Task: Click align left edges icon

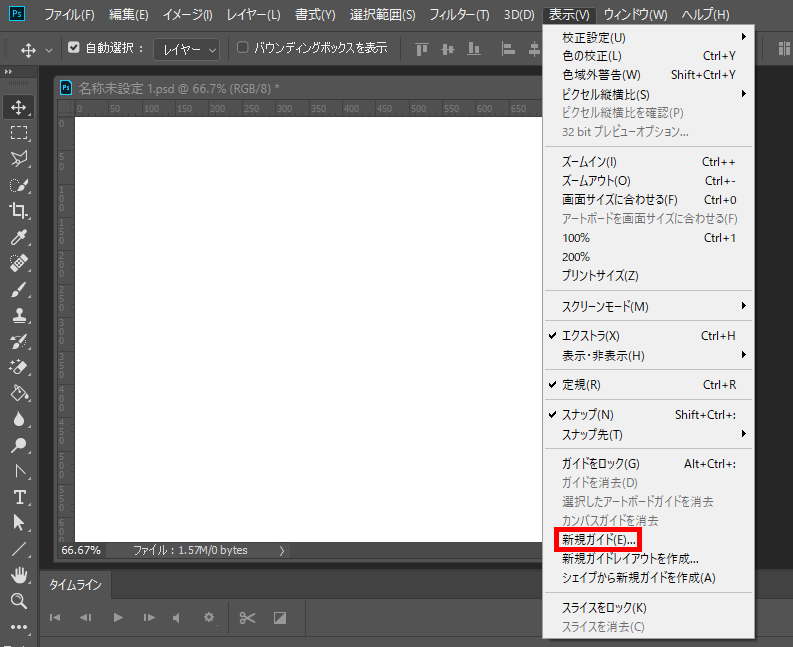Action: 508,49
